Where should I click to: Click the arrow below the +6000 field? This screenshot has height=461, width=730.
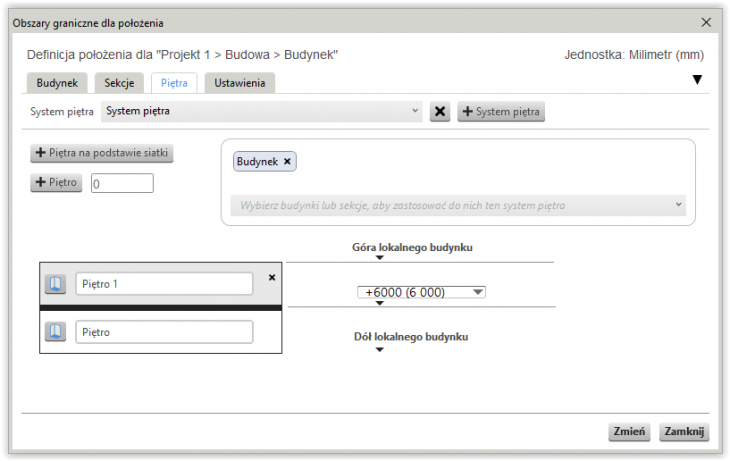point(379,303)
